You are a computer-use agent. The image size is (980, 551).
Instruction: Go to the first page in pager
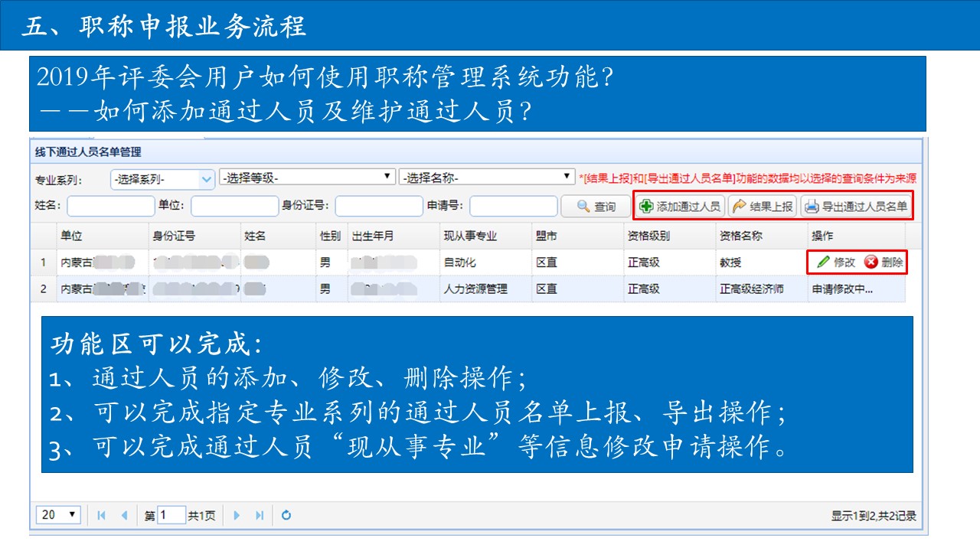(x=101, y=515)
